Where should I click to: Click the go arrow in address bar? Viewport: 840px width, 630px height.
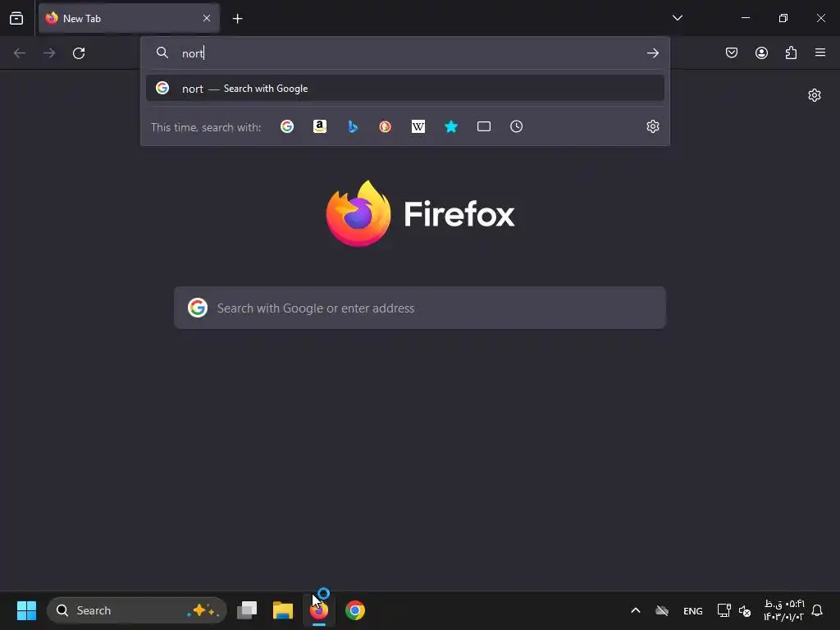[x=652, y=53]
